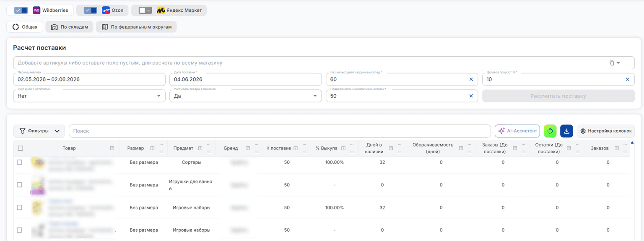This screenshot has height=241, width=644.
Task: Open Настройка колонок settings
Action: pos(606,131)
